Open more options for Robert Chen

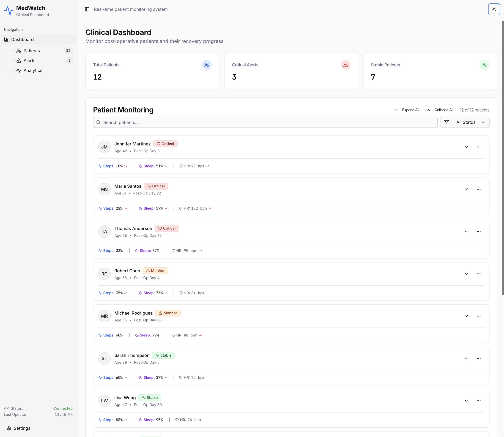click(x=479, y=274)
